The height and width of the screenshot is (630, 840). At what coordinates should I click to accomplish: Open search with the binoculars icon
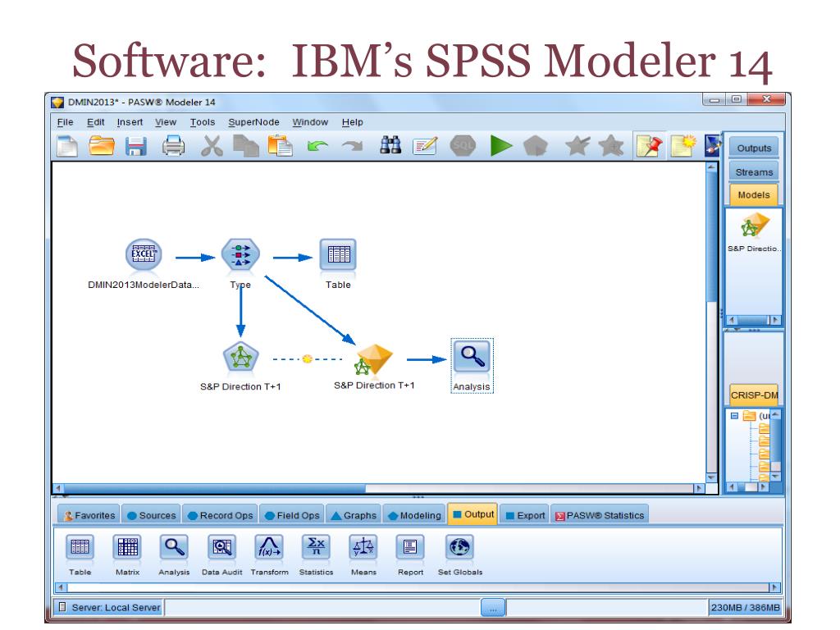[390, 145]
